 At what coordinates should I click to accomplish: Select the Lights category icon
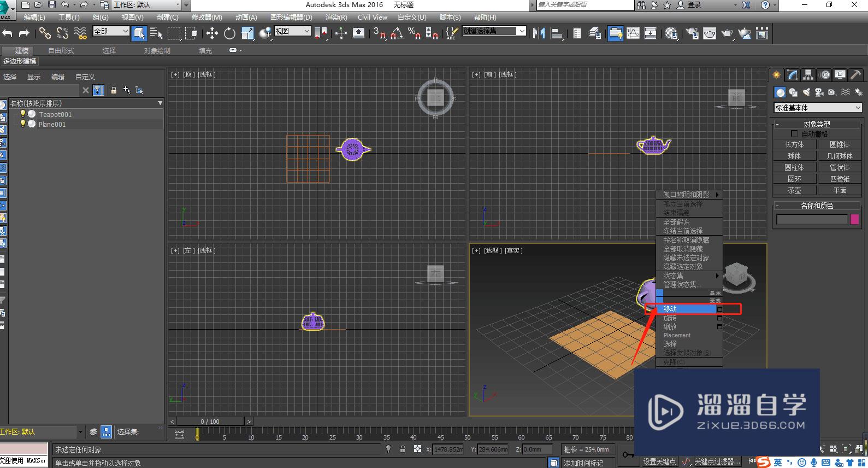point(806,92)
